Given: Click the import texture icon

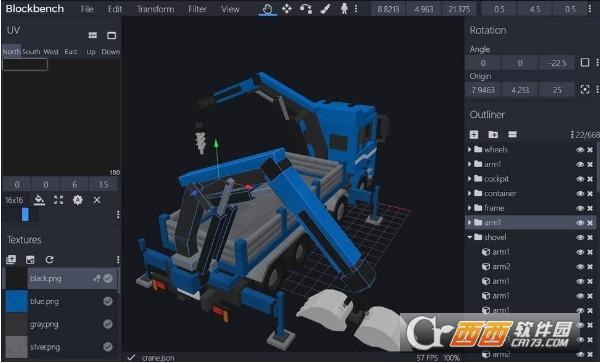Looking at the screenshot, I should (11, 260).
